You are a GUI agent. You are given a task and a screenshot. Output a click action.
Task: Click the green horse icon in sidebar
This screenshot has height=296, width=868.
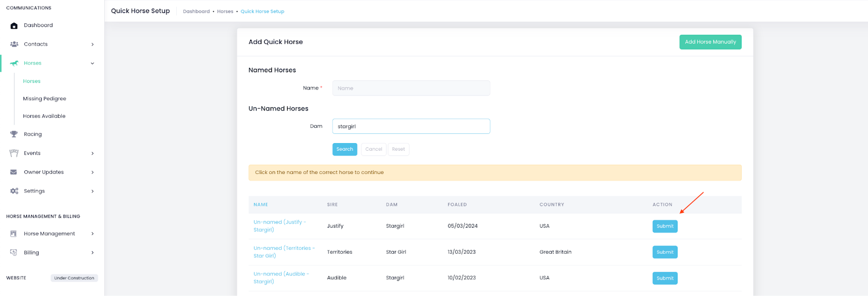[14, 63]
